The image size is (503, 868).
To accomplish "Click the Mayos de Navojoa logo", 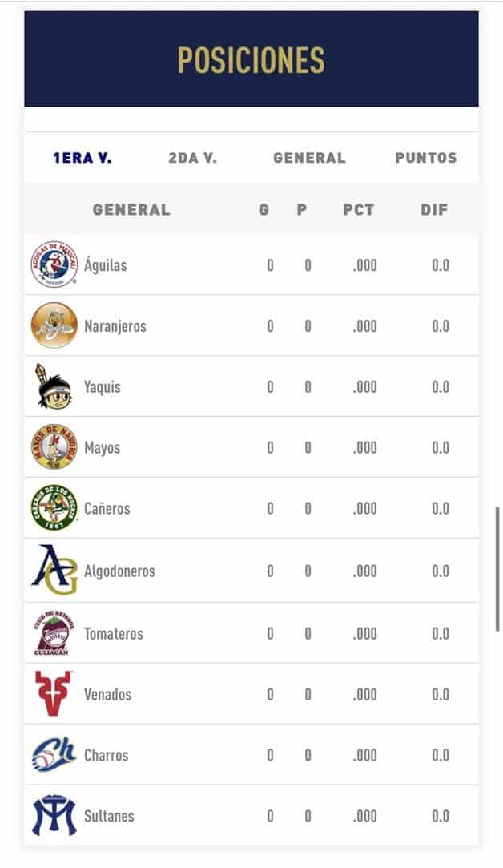I will (54, 447).
